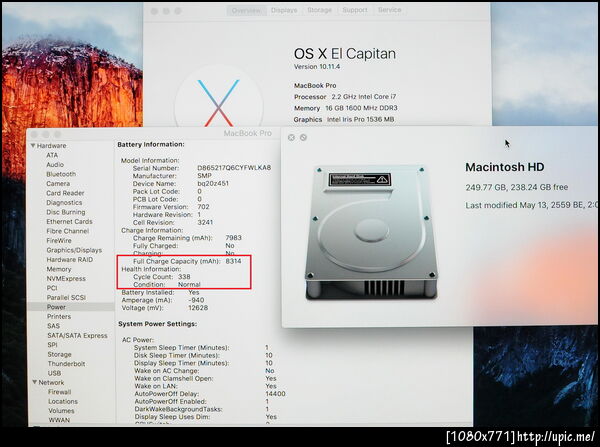The height and width of the screenshot is (447, 600).
Task: Select WWAN under Network
Action: click(59, 420)
